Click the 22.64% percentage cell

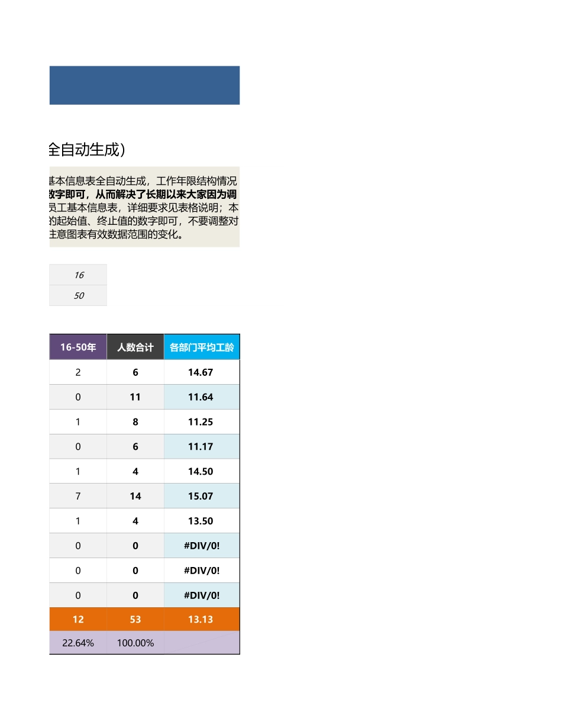coord(77,643)
